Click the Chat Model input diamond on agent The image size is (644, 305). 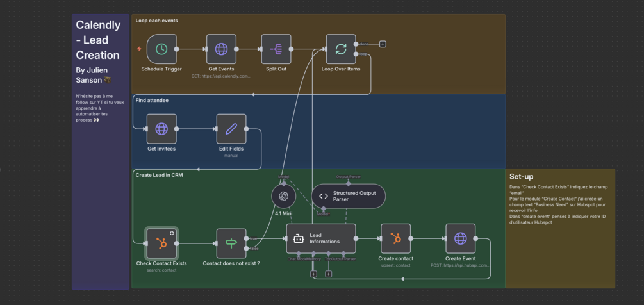click(x=299, y=253)
